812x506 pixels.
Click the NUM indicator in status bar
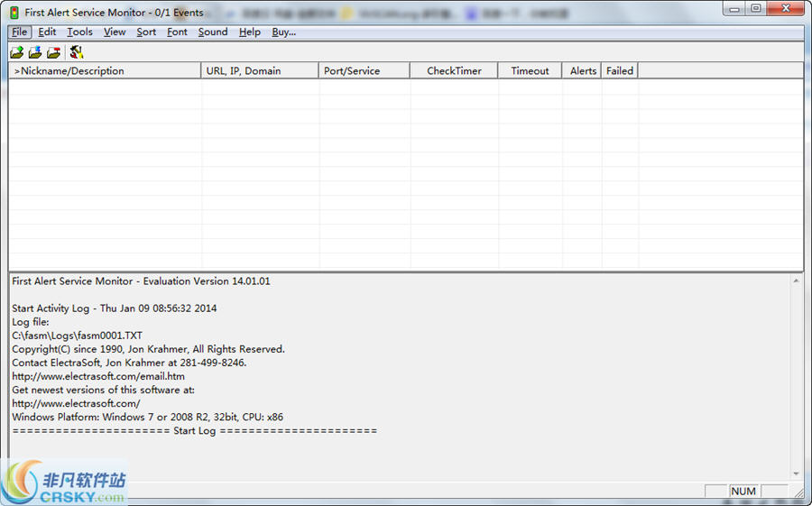pyautogui.click(x=743, y=491)
